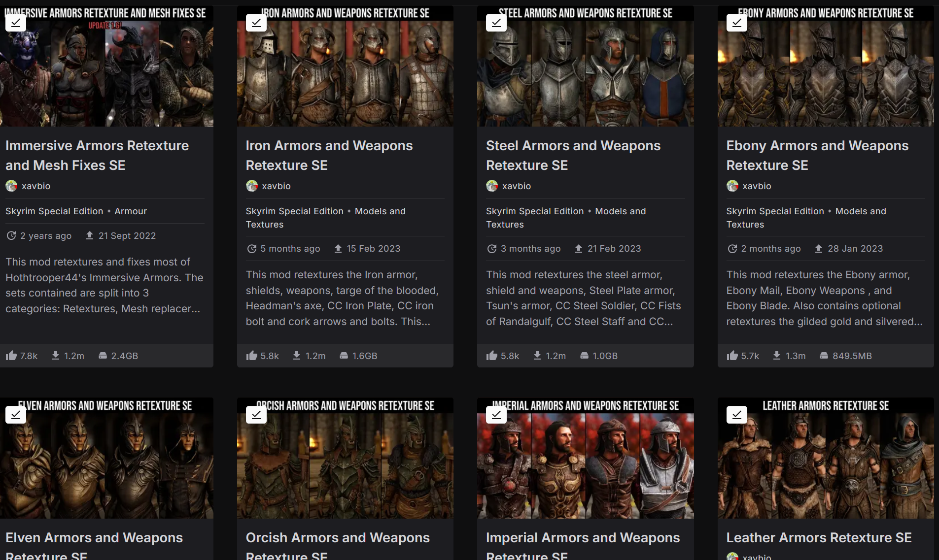Image resolution: width=939 pixels, height=560 pixels.
Task: Open the 'Iron Armors and Weapons Retexture SE' title
Action: [x=329, y=155]
